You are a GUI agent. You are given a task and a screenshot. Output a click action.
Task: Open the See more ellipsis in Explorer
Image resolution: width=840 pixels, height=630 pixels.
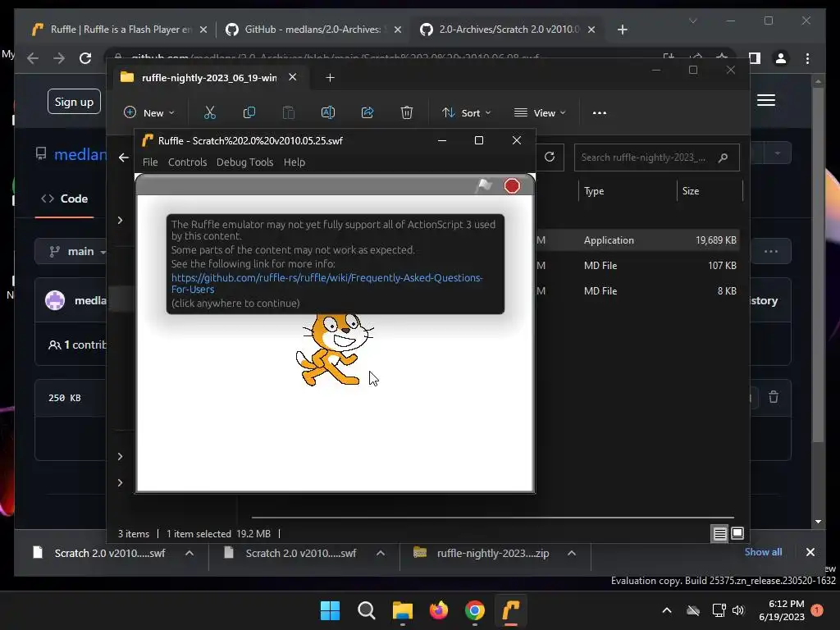pyautogui.click(x=600, y=112)
